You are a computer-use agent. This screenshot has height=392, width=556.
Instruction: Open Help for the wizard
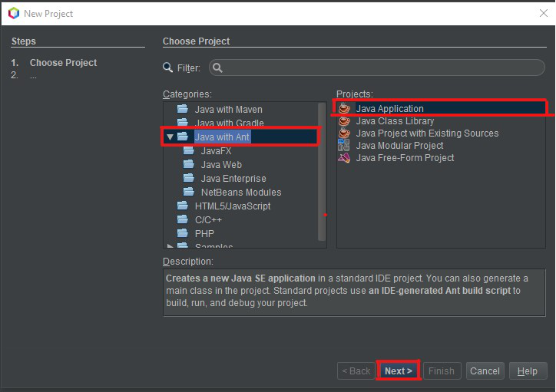(x=528, y=371)
